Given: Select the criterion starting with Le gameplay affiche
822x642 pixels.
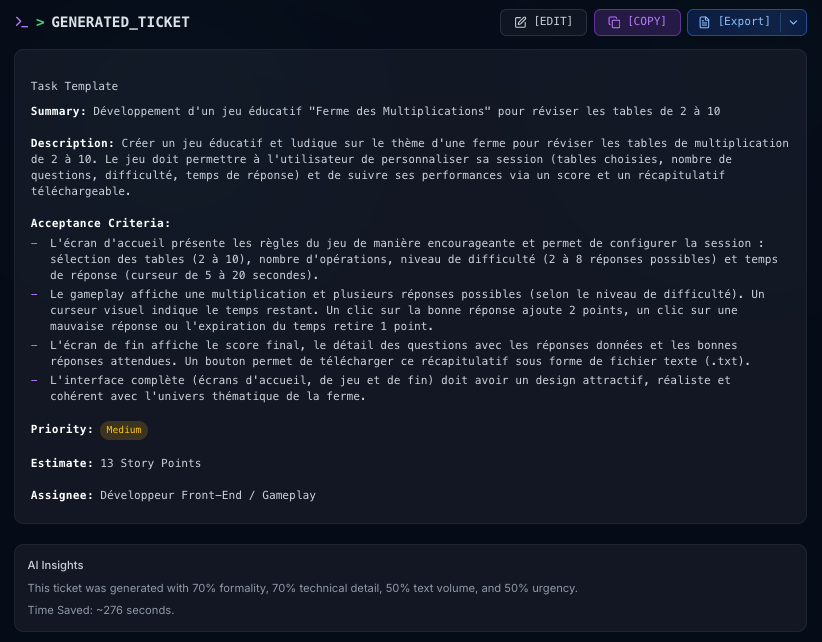Looking at the screenshot, I should [406, 310].
